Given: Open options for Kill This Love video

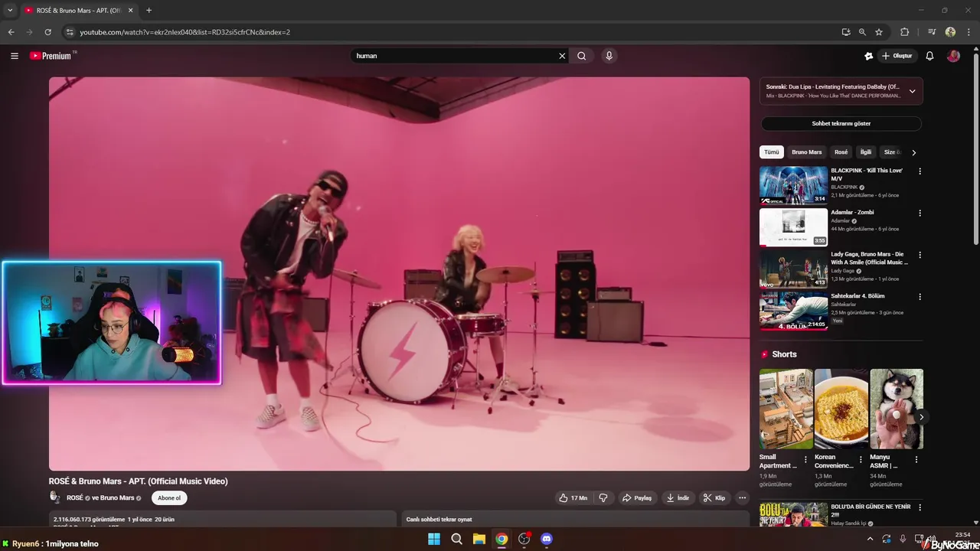Looking at the screenshot, I should tap(920, 171).
